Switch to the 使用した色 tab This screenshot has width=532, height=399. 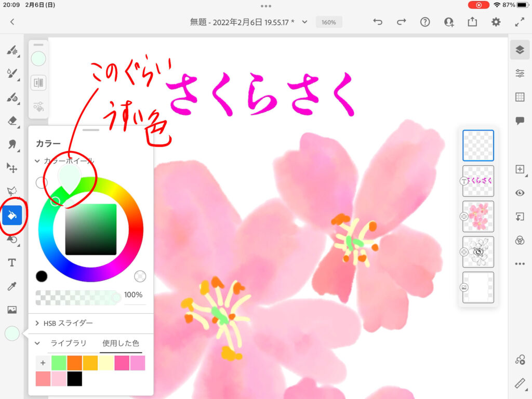point(121,343)
